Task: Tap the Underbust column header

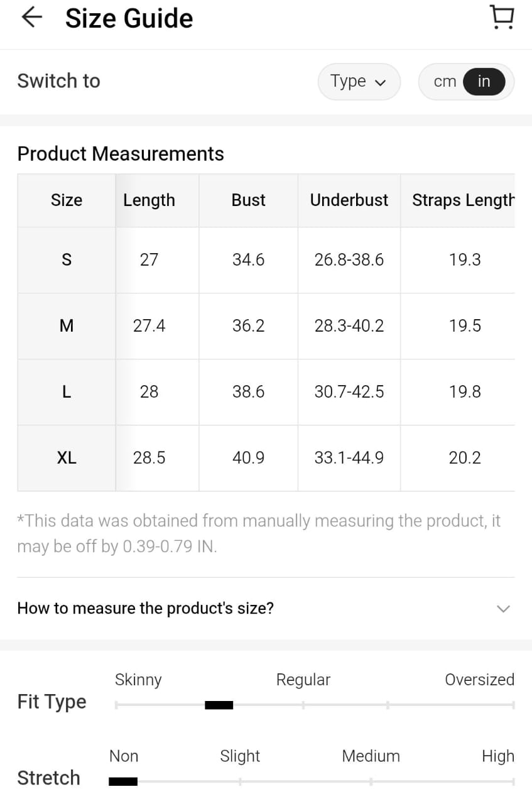Action: point(349,200)
